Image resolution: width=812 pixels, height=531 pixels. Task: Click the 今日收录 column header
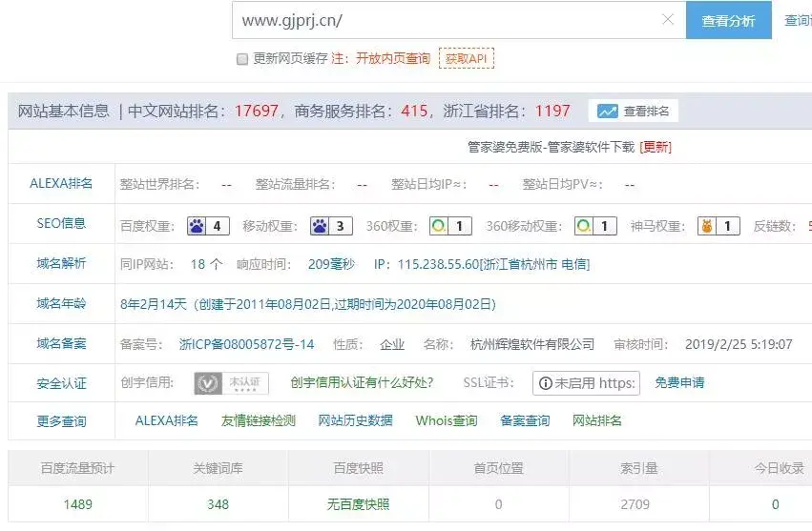780,468
